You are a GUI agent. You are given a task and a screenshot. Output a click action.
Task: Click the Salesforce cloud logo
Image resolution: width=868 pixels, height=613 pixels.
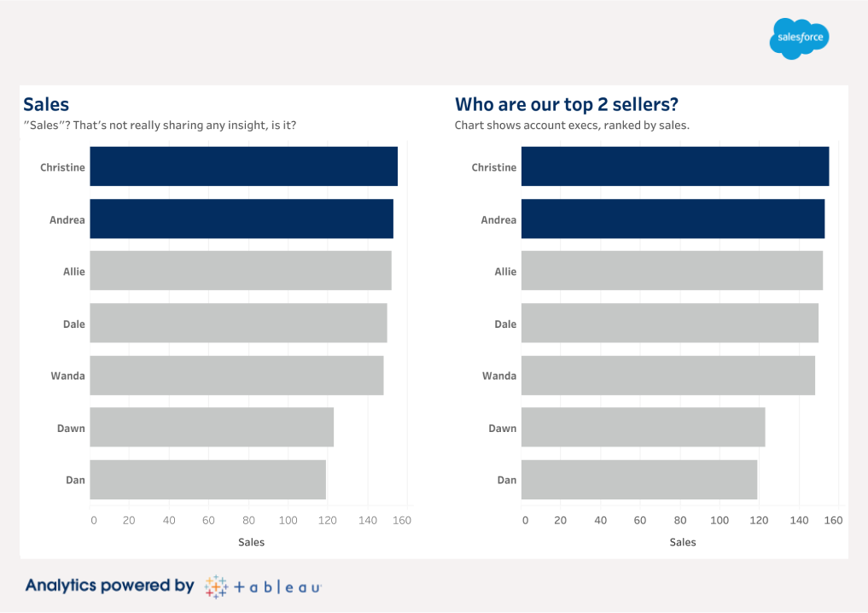pyautogui.click(x=799, y=38)
